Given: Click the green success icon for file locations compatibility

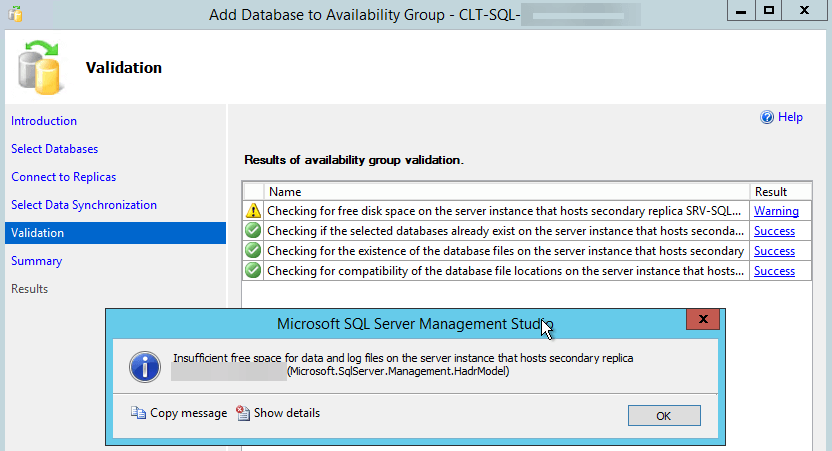Looking at the screenshot, I should point(254,271).
